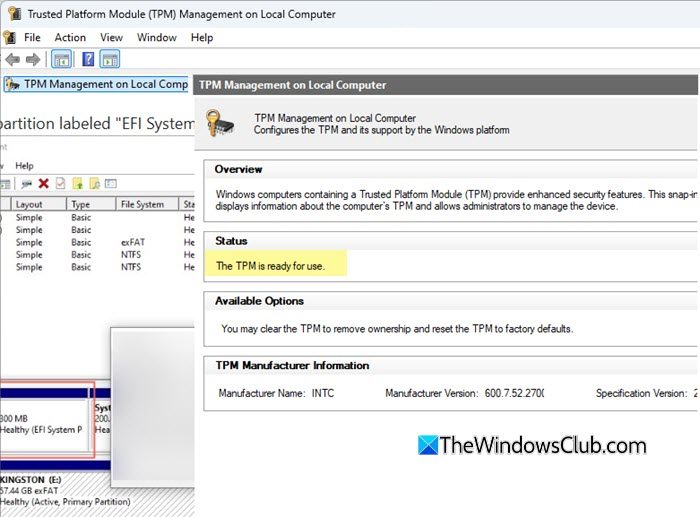The width and height of the screenshot is (700, 517).
Task: Click yellow folder with magnifier icon
Action: pos(95,183)
